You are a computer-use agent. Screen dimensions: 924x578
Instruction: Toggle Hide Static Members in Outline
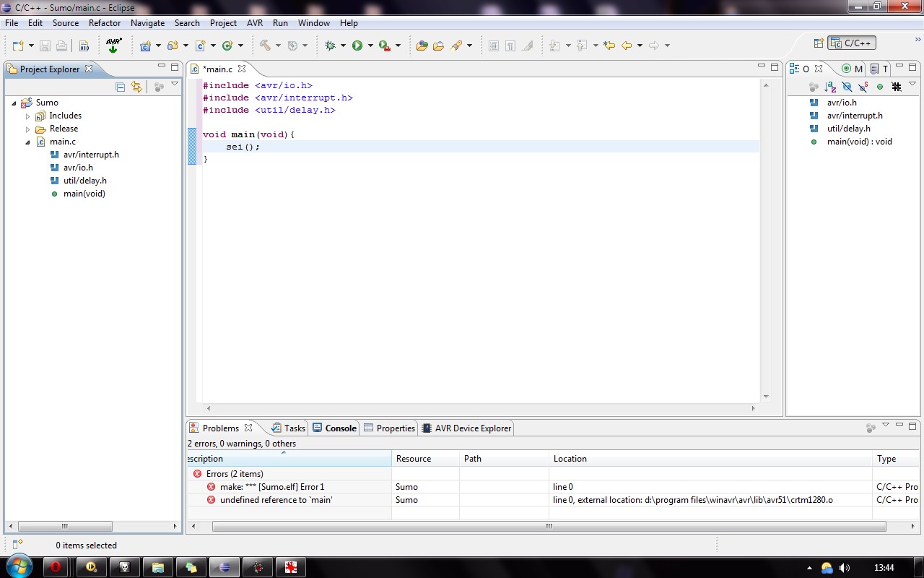pos(863,87)
